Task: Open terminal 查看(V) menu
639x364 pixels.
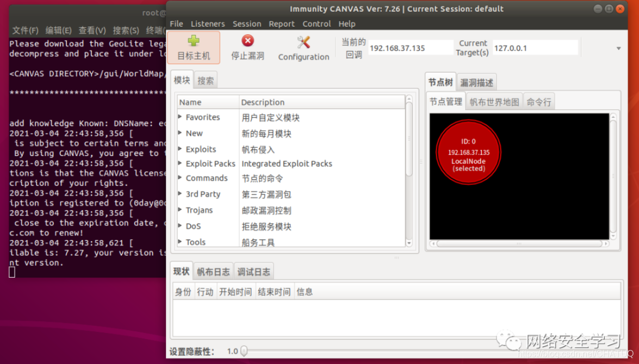Action: 92,30
